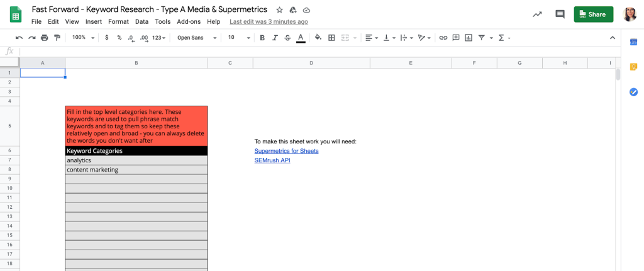Toggle italic formatting
Viewport: 644px width, 271px height.
tap(275, 38)
